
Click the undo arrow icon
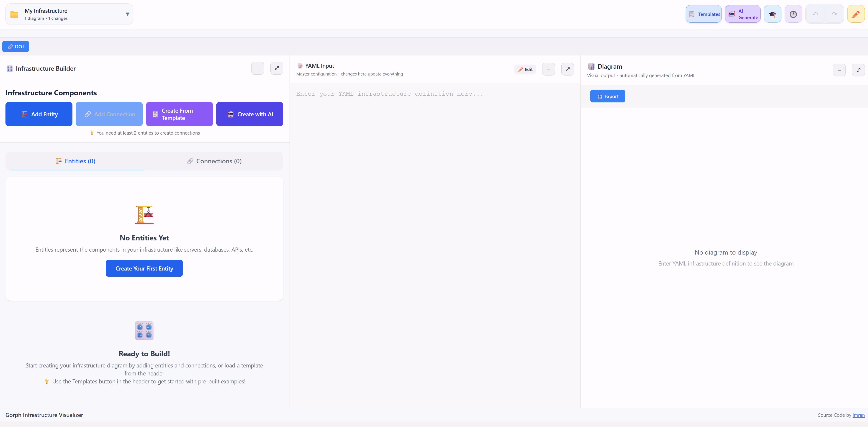[x=815, y=14]
